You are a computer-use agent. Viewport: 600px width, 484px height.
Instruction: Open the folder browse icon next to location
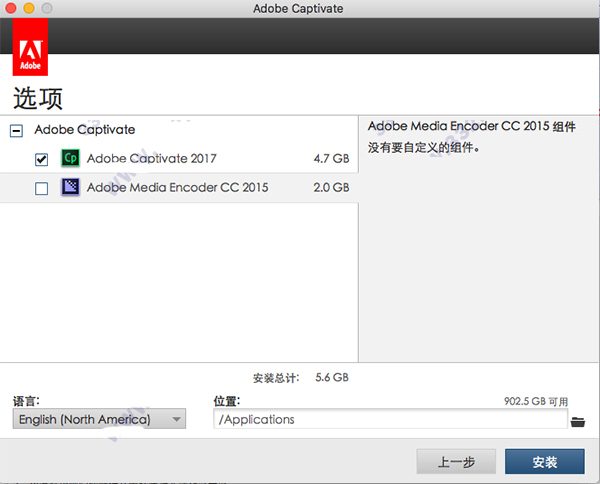pyautogui.click(x=578, y=422)
